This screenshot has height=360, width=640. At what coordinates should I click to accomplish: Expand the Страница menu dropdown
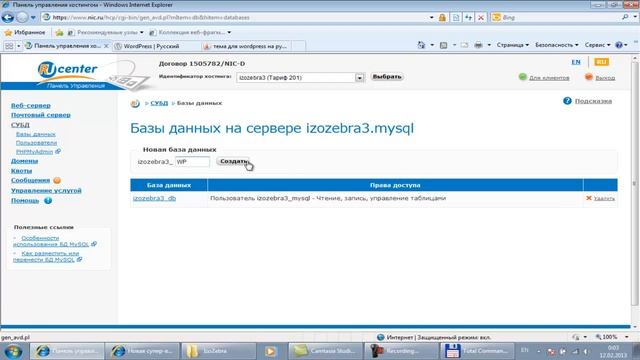513,45
